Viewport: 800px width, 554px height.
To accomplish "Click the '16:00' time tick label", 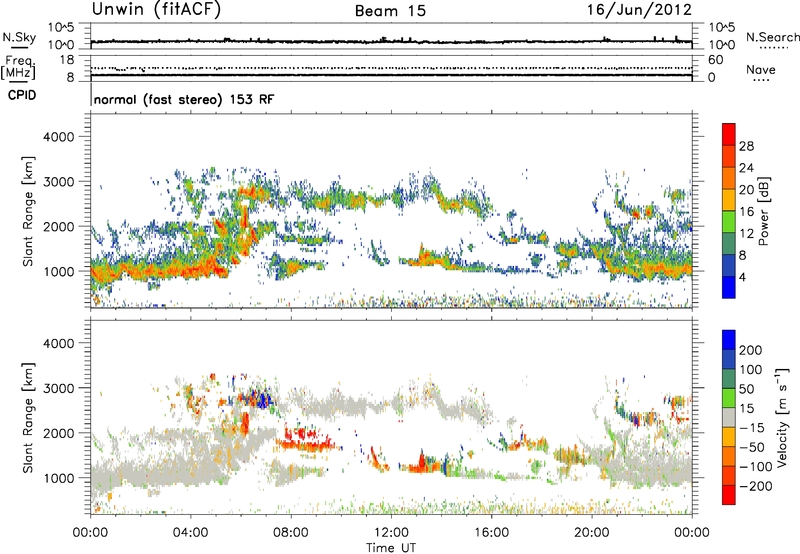I will click(x=491, y=533).
